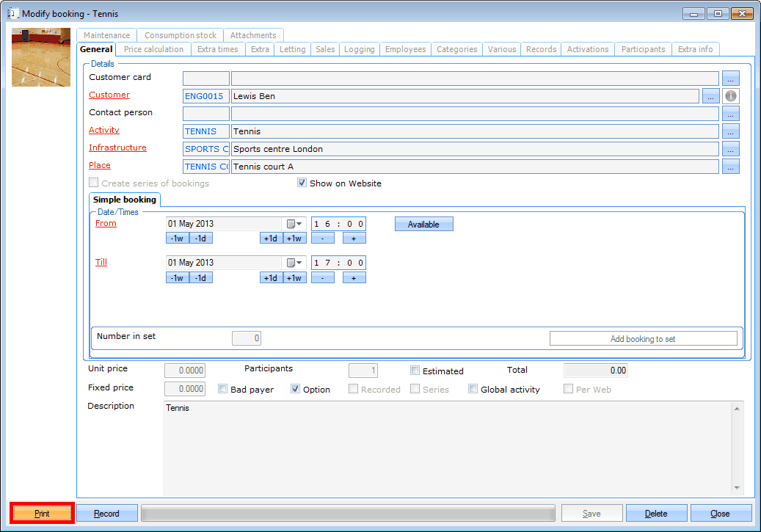Open the Attachments tab
Image resolution: width=761 pixels, height=532 pixels.
pyautogui.click(x=253, y=34)
